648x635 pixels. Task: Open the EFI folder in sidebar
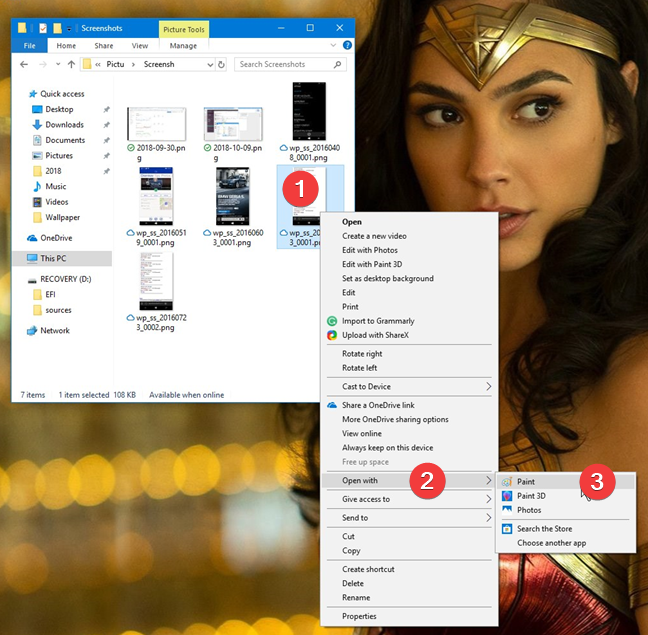point(50,295)
